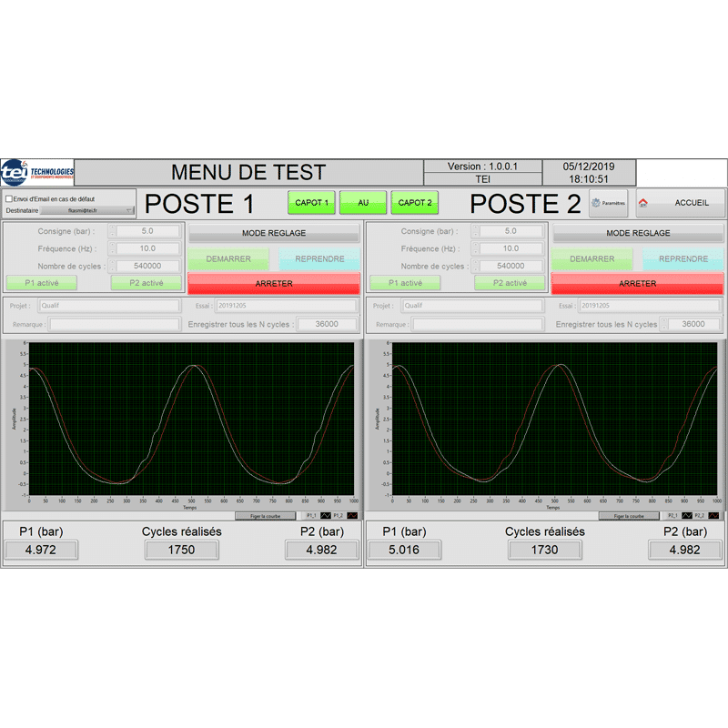Click Consigne (bar) stepper arrows for Poste 1
Image resolution: width=728 pixels, height=728 pixels.
pos(113,231)
